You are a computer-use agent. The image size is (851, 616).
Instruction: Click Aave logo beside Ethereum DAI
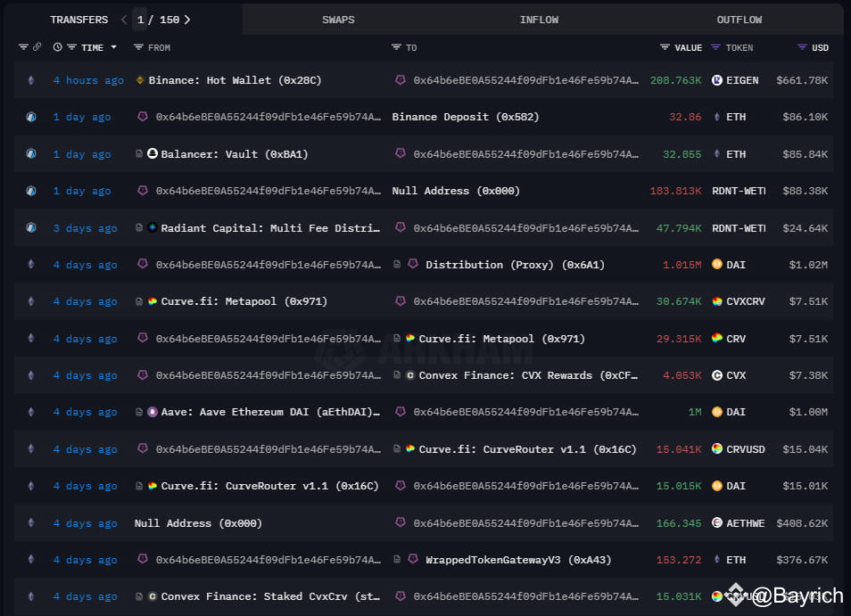(153, 412)
